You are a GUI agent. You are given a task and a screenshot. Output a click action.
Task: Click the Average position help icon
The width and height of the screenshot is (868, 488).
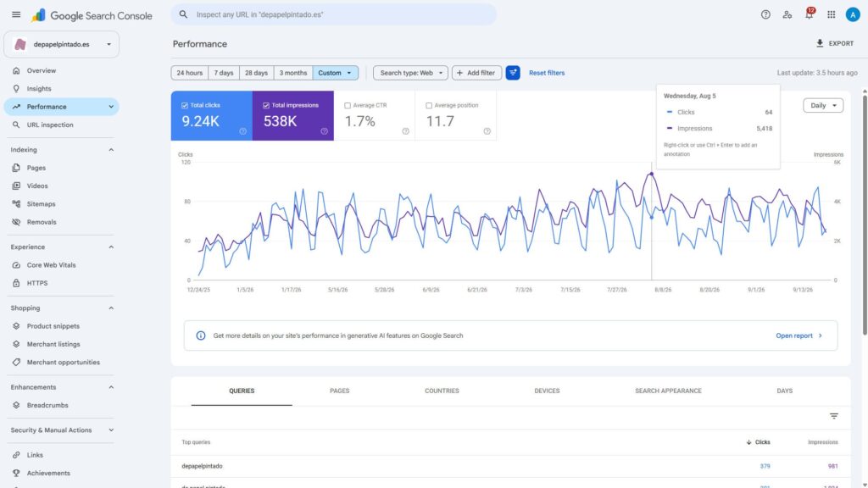pyautogui.click(x=487, y=131)
